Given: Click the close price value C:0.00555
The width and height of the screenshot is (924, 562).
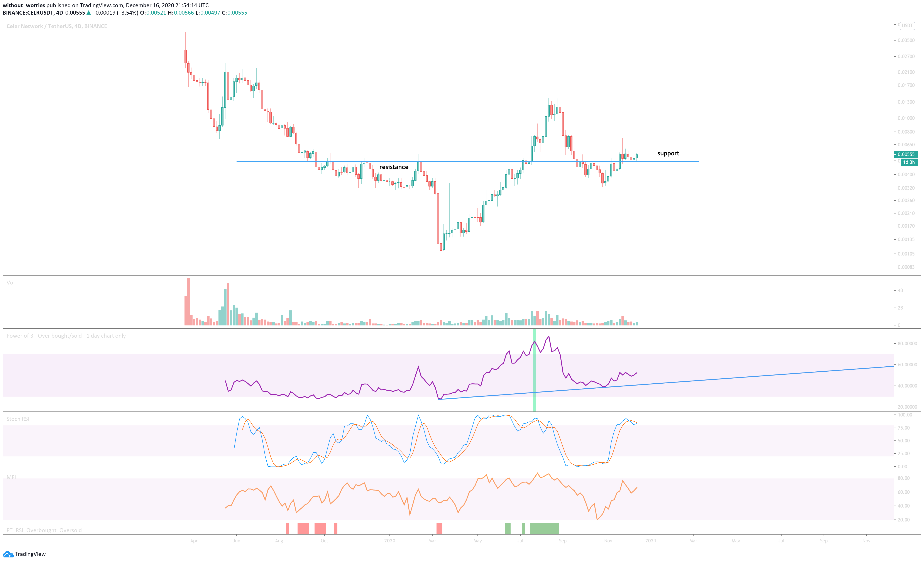Looking at the screenshot, I should coord(234,12).
